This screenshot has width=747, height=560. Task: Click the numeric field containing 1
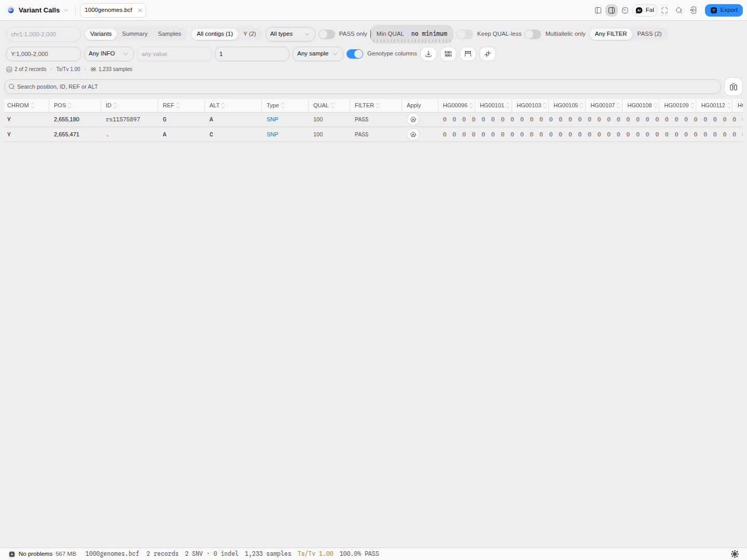point(252,54)
